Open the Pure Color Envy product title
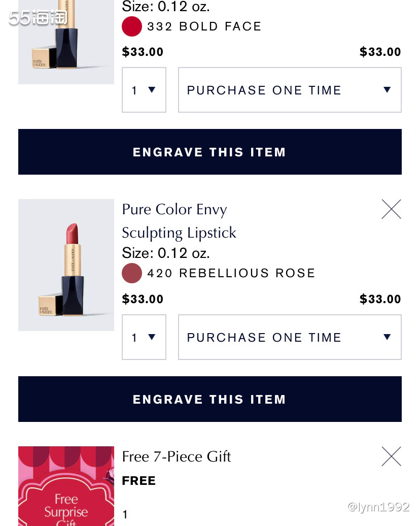 pyautogui.click(x=174, y=210)
